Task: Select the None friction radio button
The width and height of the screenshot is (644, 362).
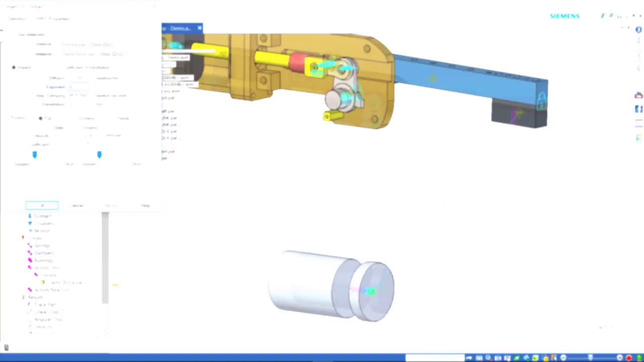Action: (123, 118)
